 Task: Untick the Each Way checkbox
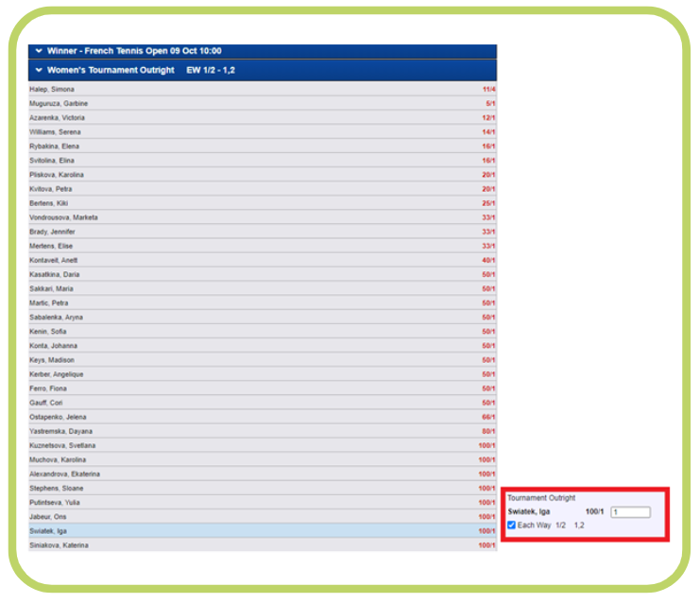(511, 525)
